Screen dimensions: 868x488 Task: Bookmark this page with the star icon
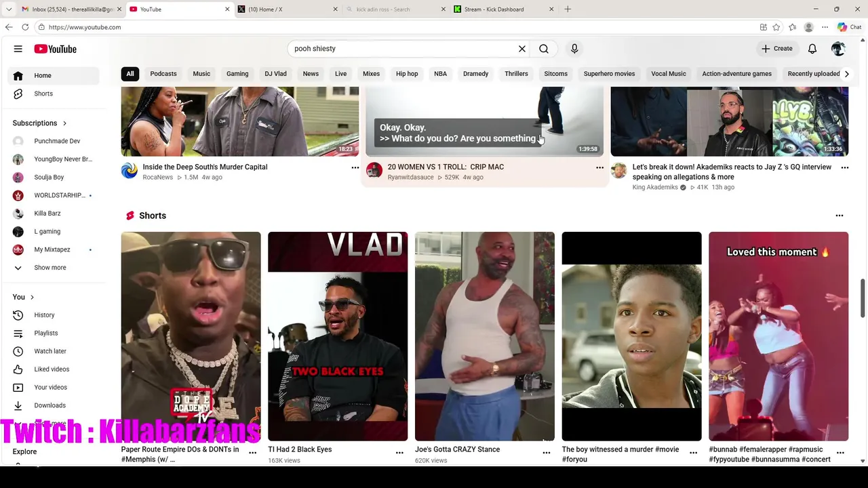point(776,27)
